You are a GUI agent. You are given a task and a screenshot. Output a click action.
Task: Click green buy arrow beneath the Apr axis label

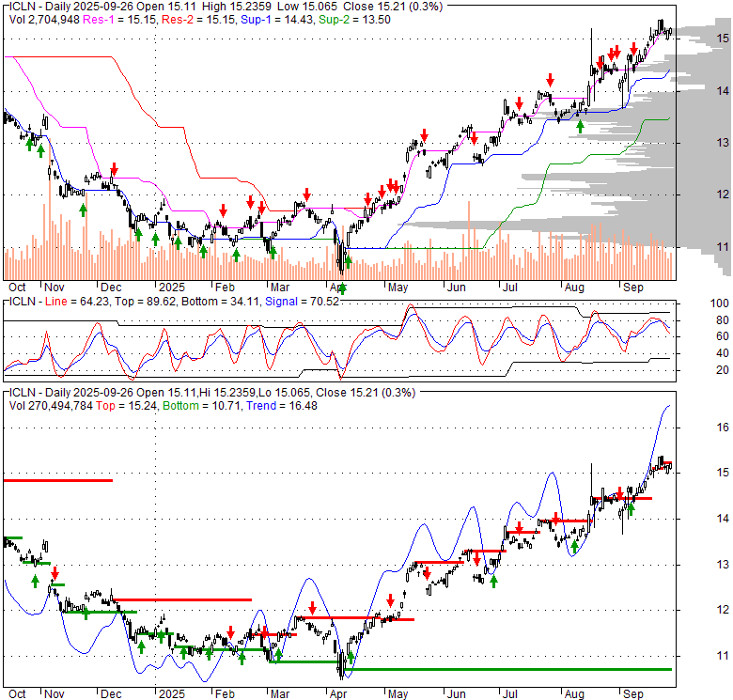point(342,288)
